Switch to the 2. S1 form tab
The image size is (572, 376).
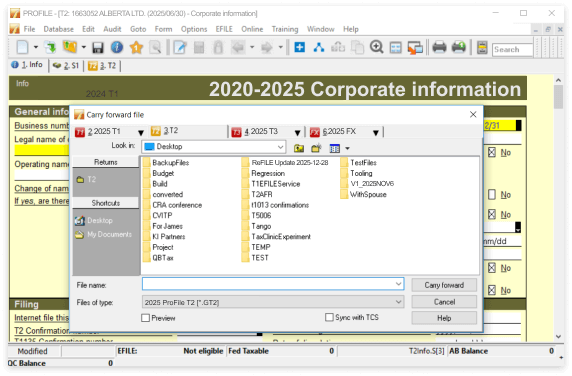click(x=66, y=66)
